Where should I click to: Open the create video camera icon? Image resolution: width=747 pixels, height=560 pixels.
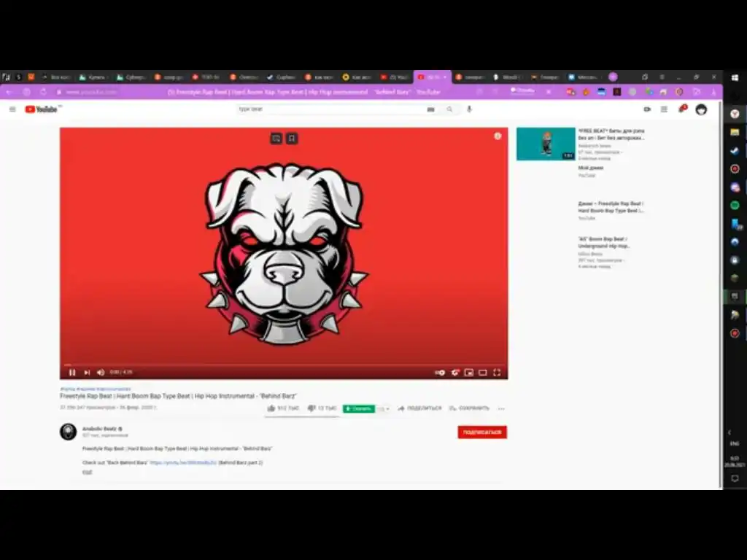click(x=647, y=109)
